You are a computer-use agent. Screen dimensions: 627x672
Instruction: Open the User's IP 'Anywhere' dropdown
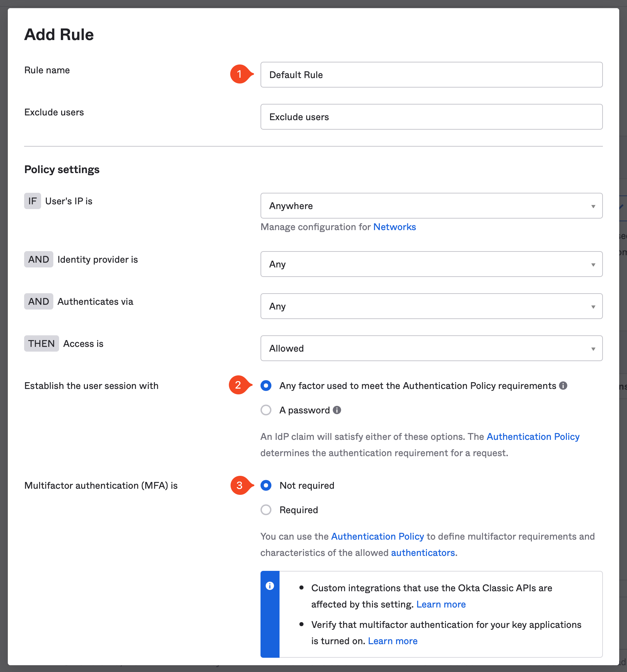point(431,206)
